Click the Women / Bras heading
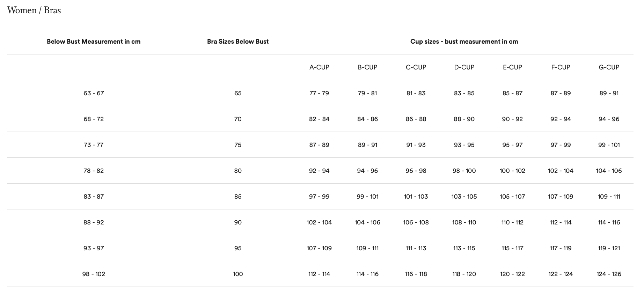Image resolution: width=644 pixels, height=296 pixels. [34, 10]
